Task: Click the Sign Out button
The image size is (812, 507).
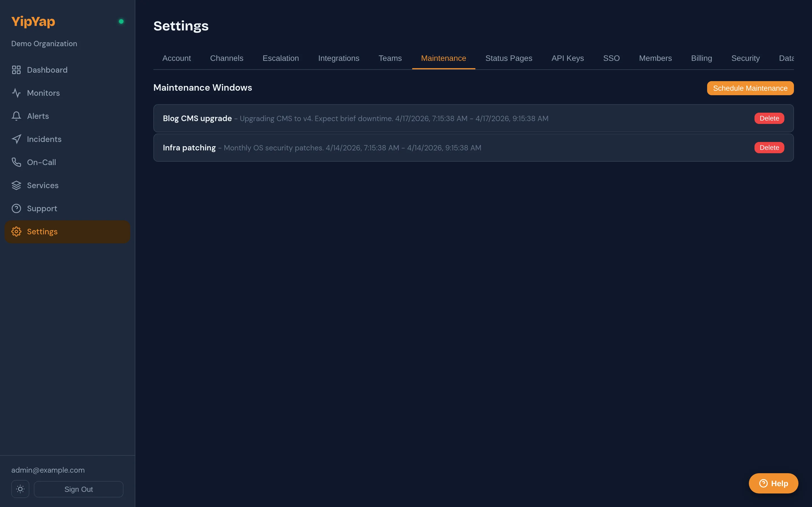Action: point(78,489)
